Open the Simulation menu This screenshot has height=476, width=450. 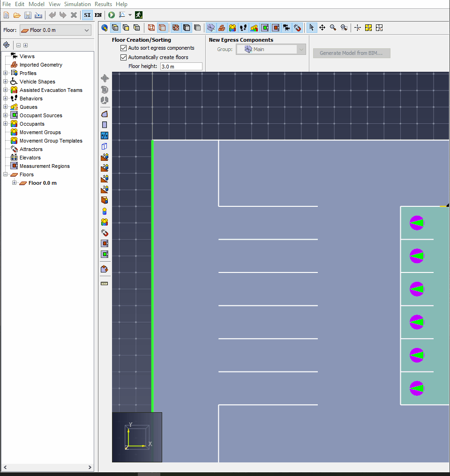click(x=77, y=4)
